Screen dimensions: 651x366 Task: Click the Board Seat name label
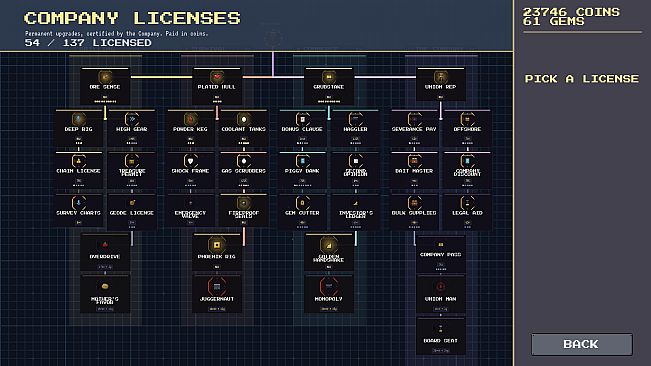(x=441, y=341)
